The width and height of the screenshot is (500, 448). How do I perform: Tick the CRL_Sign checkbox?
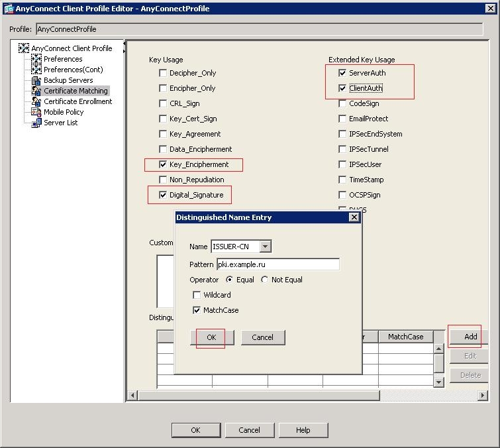(x=163, y=103)
